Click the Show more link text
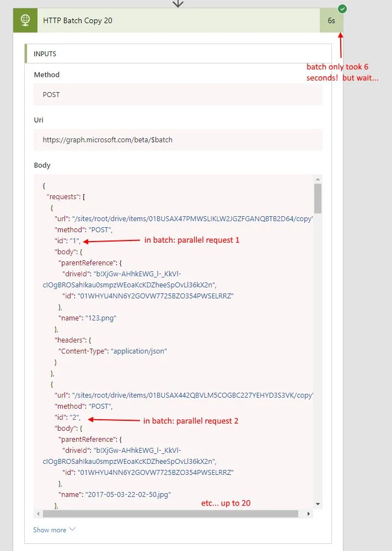Screen dimensions: 392x551 point(50,530)
